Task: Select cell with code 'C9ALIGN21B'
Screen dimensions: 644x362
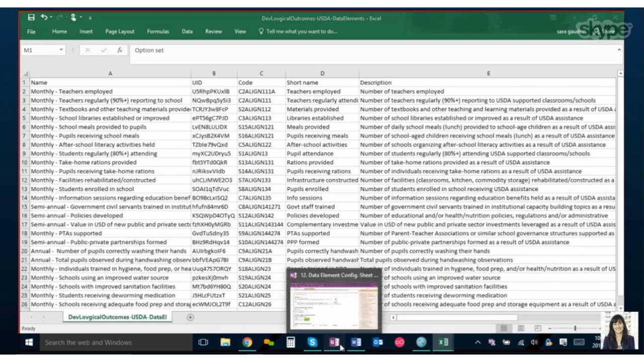Action: tap(261, 260)
